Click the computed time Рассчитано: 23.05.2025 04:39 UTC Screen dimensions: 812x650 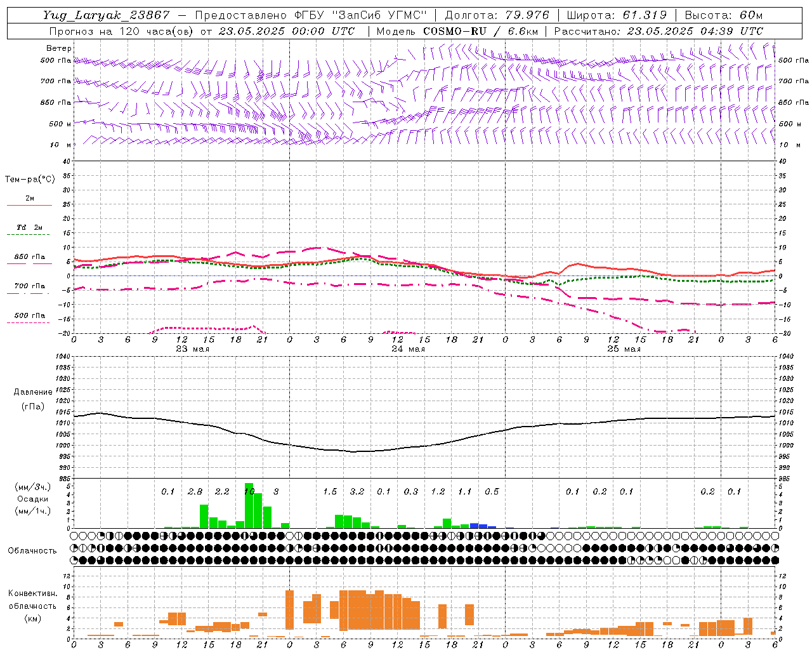tap(658, 31)
